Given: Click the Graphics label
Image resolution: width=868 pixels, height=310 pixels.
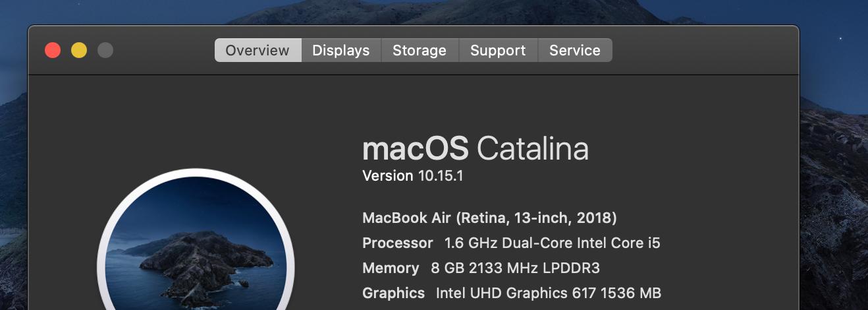Looking at the screenshot, I should [393, 293].
